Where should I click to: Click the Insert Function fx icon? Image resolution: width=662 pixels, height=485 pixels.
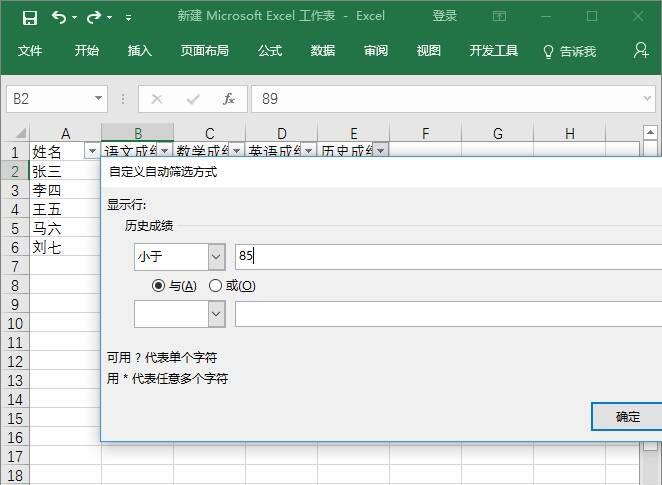pyautogui.click(x=229, y=99)
